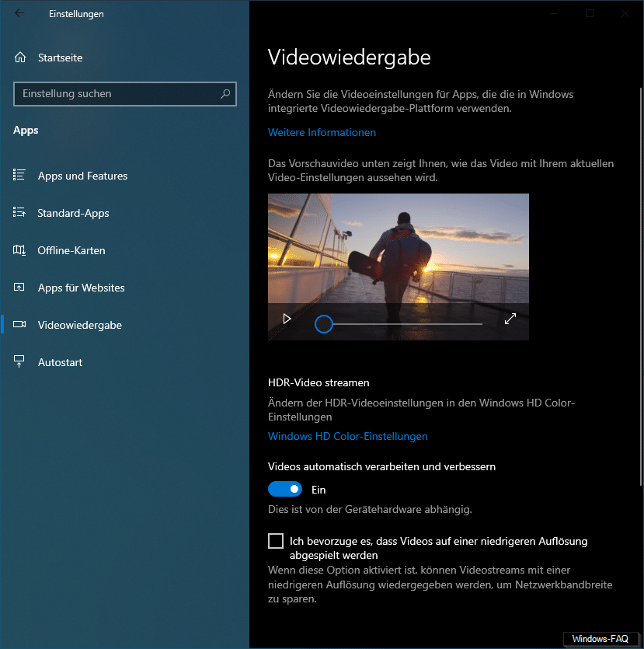The height and width of the screenshot is (649, 644).
Task: Turn off automatic video enhancement toggle
Action: coord(285,489)
